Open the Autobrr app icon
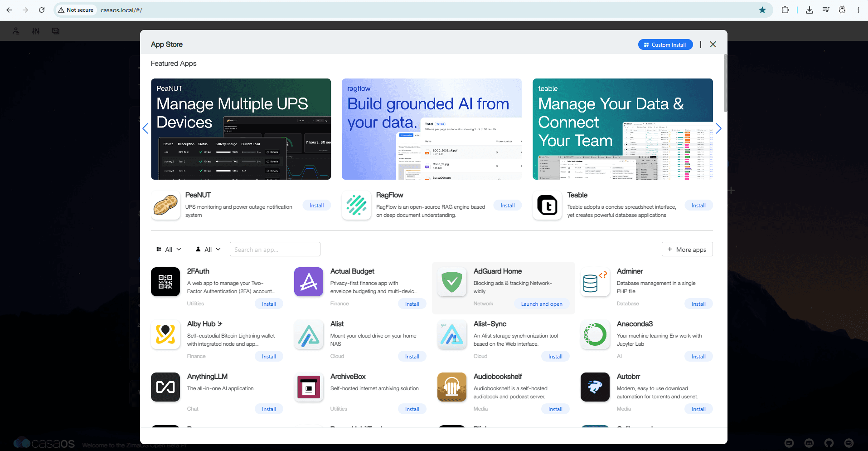 (595, 387)
